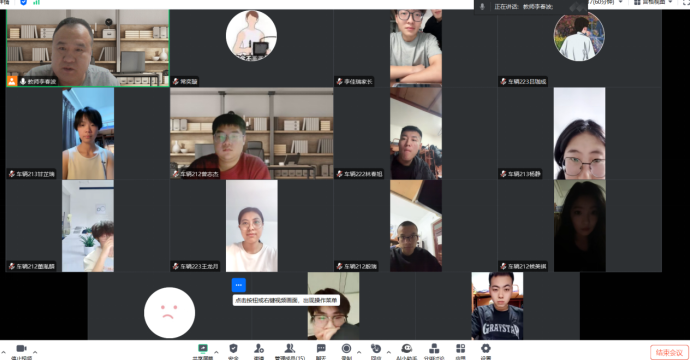Expand share screen options arrow
Image resolution: width=690 pixels, height=360 pixels.
[x=216, y=352]
